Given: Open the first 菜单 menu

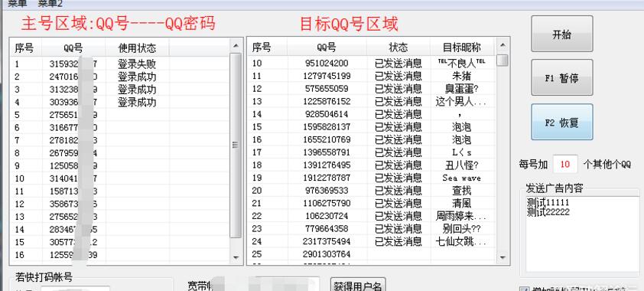Looking at the screenshot, I should click(18, 4).
